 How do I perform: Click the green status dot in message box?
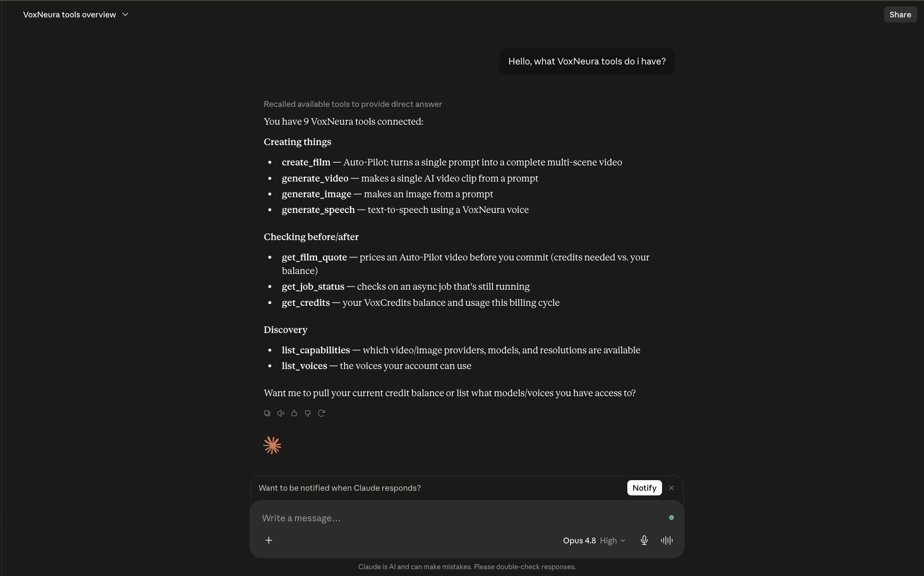click(671, 518)
